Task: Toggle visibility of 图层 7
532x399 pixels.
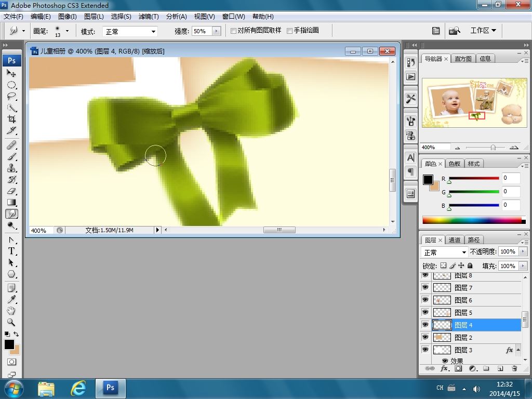Action: tap(425, 287)
